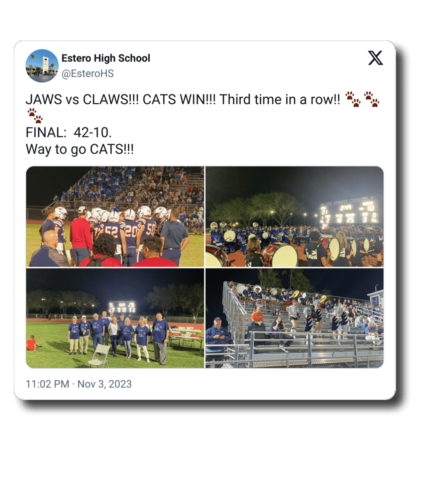View the bleachers cheerleaders photo
The height and width of the screenshot is (504, 426).
click(x=294, y=318)
